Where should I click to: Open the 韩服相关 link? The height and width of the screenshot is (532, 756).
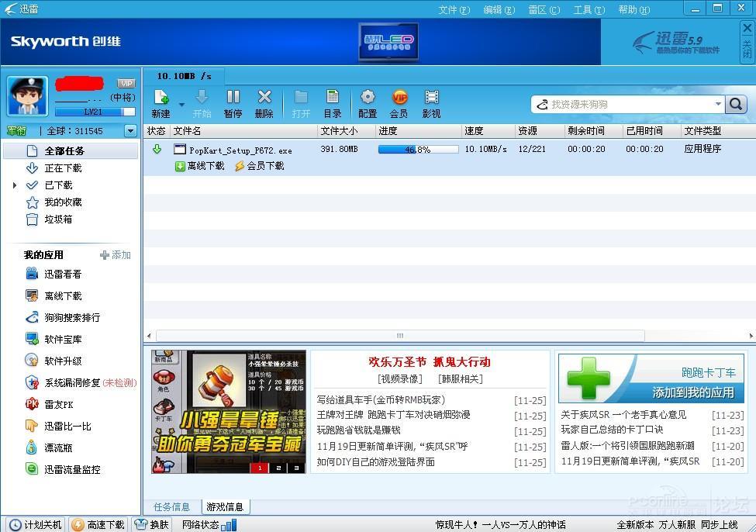461,379
